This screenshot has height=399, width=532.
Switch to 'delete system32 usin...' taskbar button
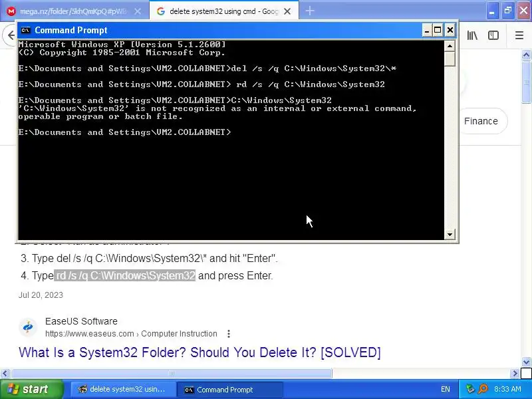pos(123,390)
